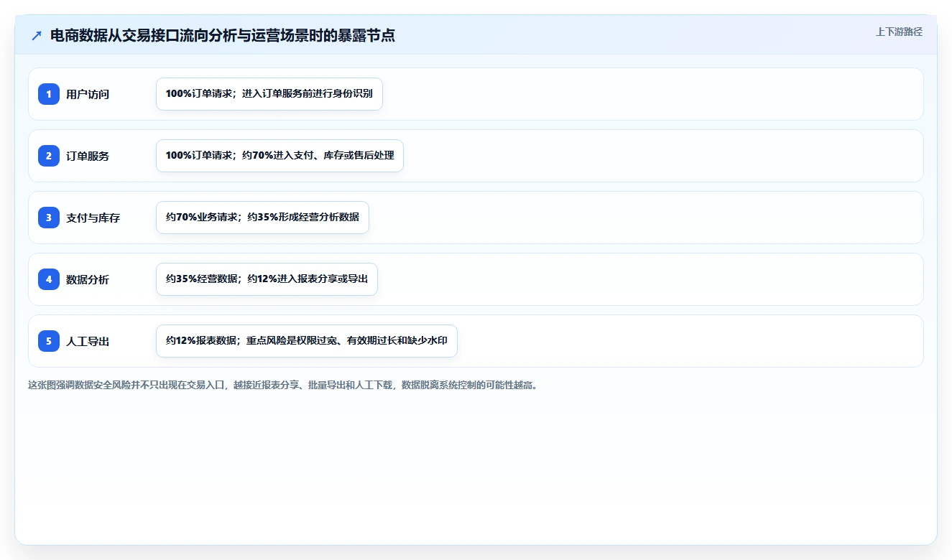Click the 进入订单服务前进行身份识别 description box
This screenshot has height=560, width=952.
click(x=269, y=94)
